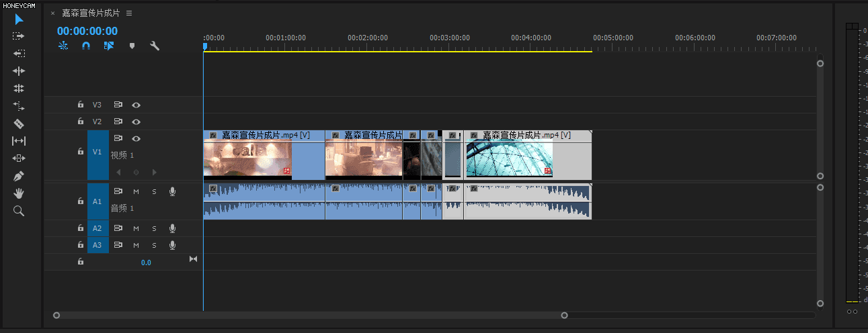Viewport: 868px width, 333px height.
Task: Pick the Zoom magnifier tool
Action: tap(19, 211)
